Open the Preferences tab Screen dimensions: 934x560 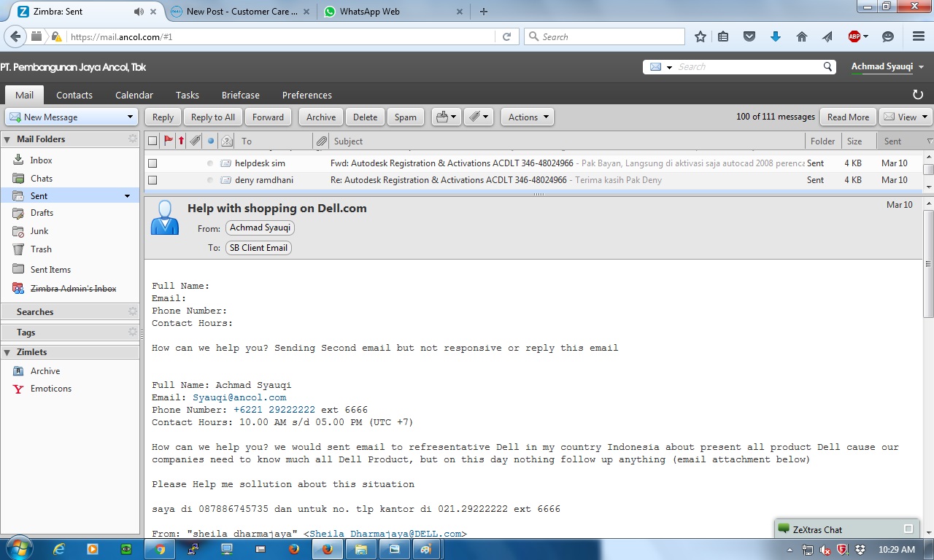click(x=306, y=95)
